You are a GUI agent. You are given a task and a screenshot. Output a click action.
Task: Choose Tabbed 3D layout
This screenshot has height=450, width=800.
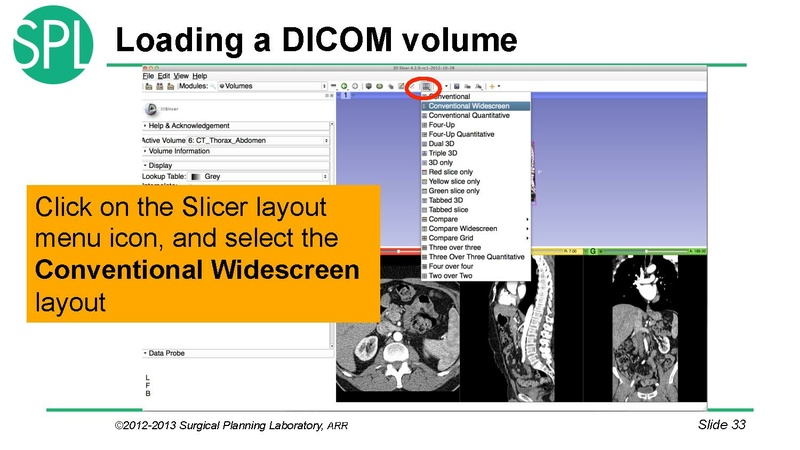[476, 201]
